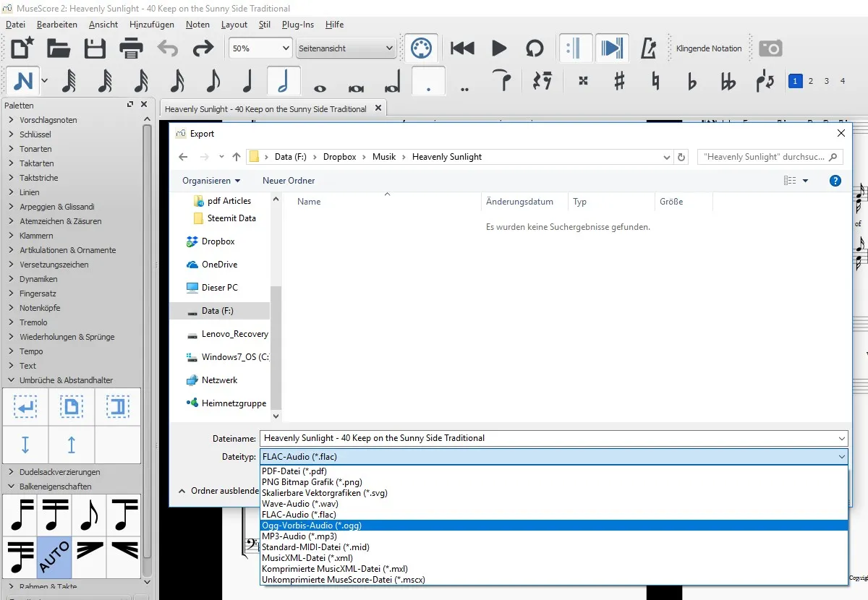Toggle rest input
868x600 pixels.
[x=542, y=81]
